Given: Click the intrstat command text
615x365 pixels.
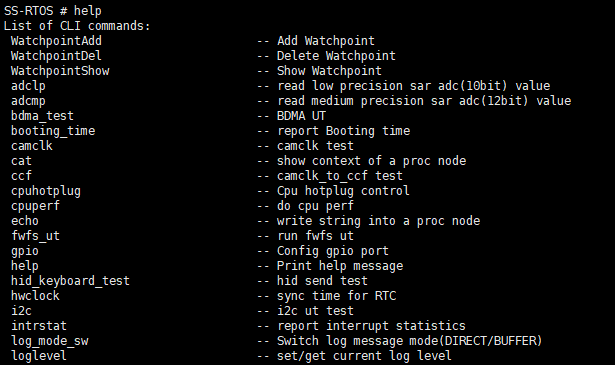Looking at the screenshot, I should coord(39,326).
